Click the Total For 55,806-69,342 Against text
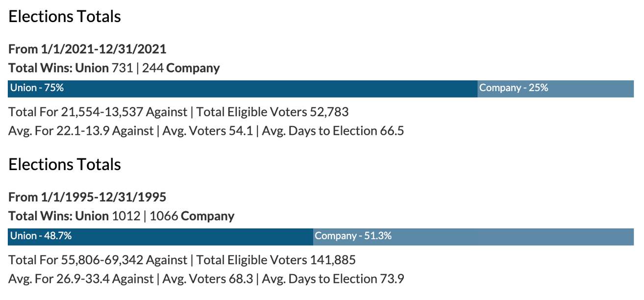Viewport: 644px width, 300px height. (98, 260)
